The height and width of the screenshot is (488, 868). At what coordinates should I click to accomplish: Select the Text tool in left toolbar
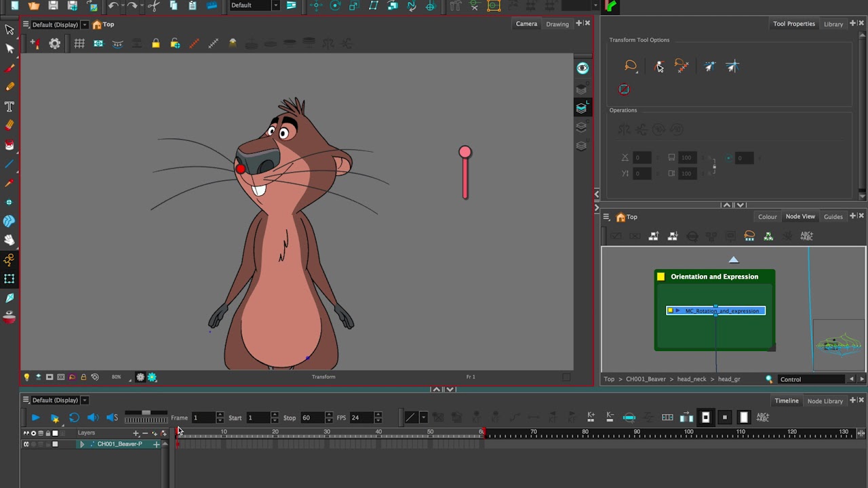point(9,106)
